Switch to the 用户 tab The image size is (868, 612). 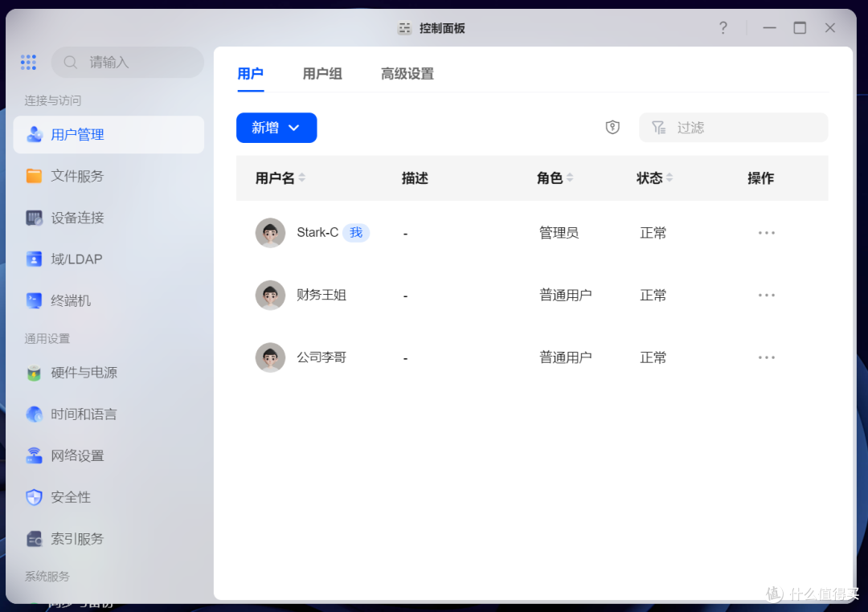tap(250, 74)
